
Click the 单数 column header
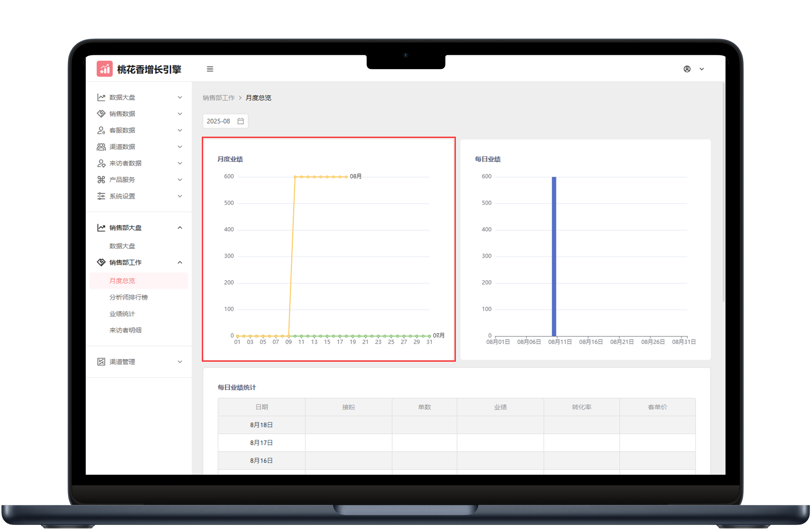tap(424, 407)
